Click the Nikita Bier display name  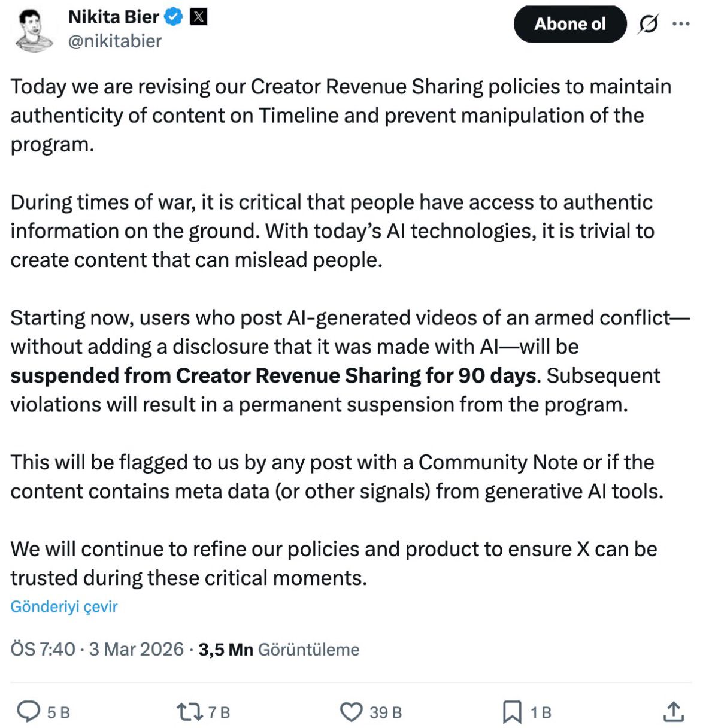[x=113, y=17]
